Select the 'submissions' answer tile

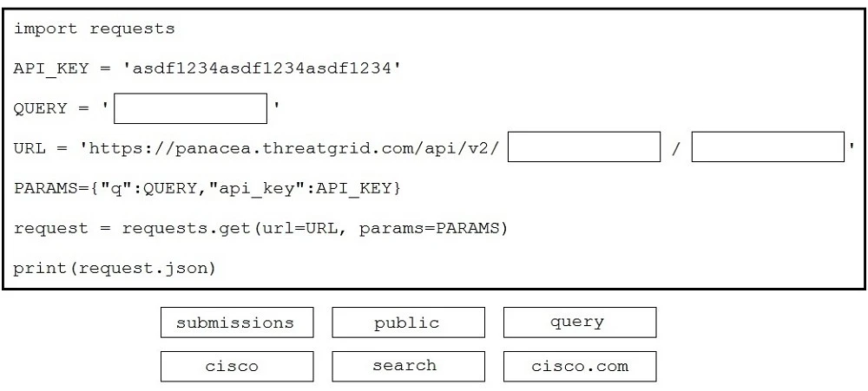click(235, 323)
